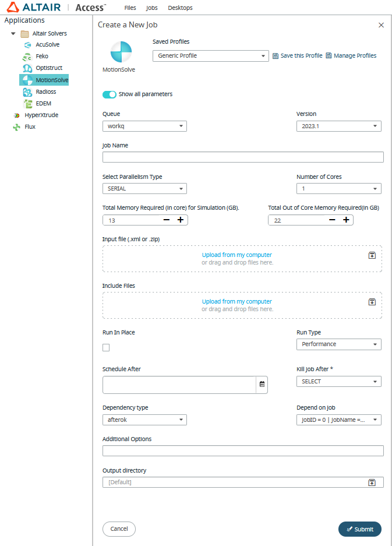Open the Jobs menu
This screenshot has width=392, height=546.
[x=151, y=8]
